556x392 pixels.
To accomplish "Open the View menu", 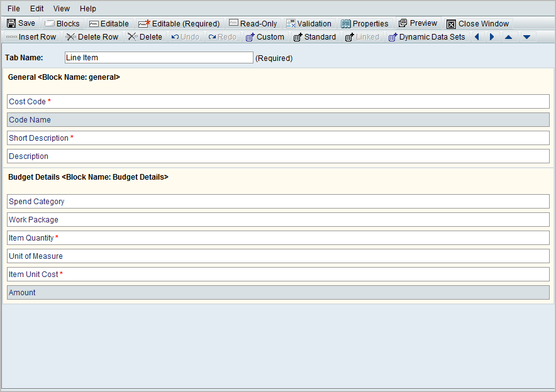I will click(62, 9).
